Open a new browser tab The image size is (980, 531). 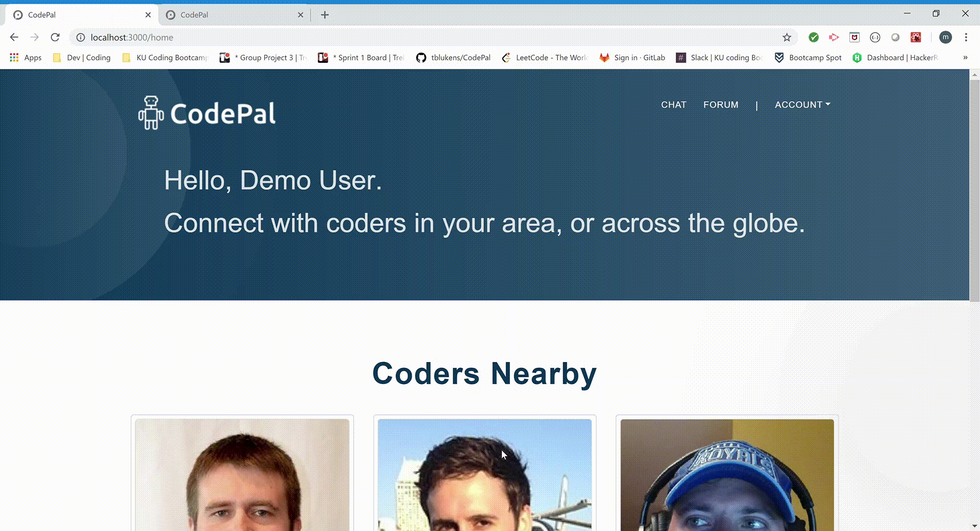(x=325, y=15)
